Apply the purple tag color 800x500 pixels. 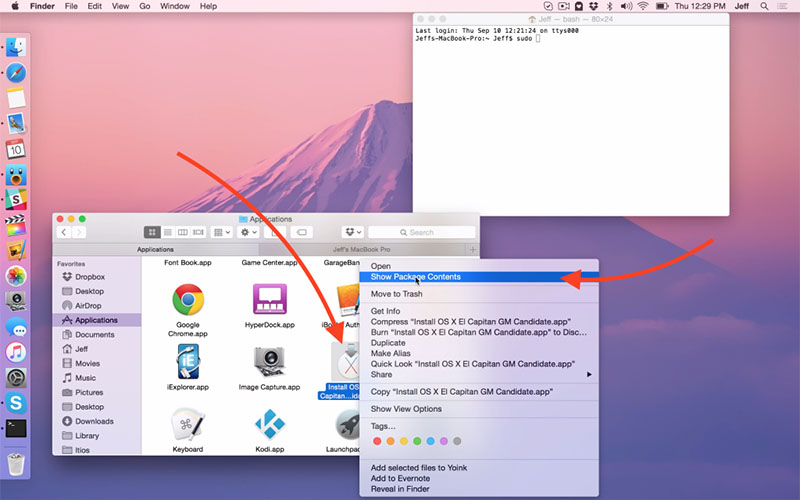444,441
